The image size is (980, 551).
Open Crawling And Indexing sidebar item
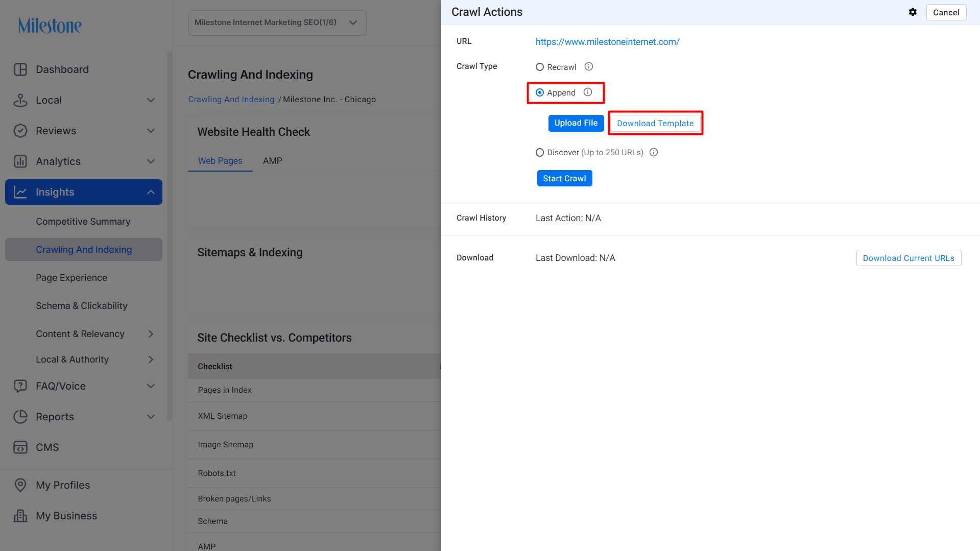click(x=84, y=250)
